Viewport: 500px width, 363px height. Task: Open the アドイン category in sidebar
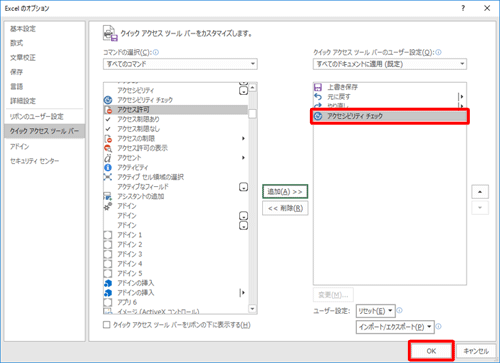(19, 147)
